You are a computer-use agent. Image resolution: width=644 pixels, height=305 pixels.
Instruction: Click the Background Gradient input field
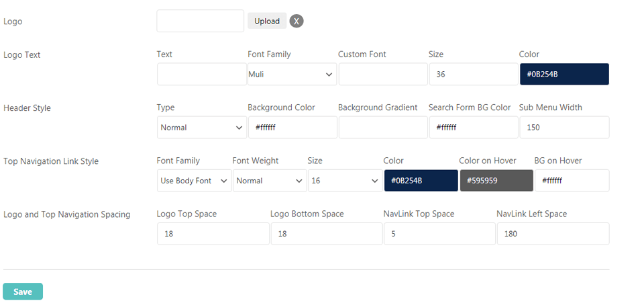click(383, 128)
